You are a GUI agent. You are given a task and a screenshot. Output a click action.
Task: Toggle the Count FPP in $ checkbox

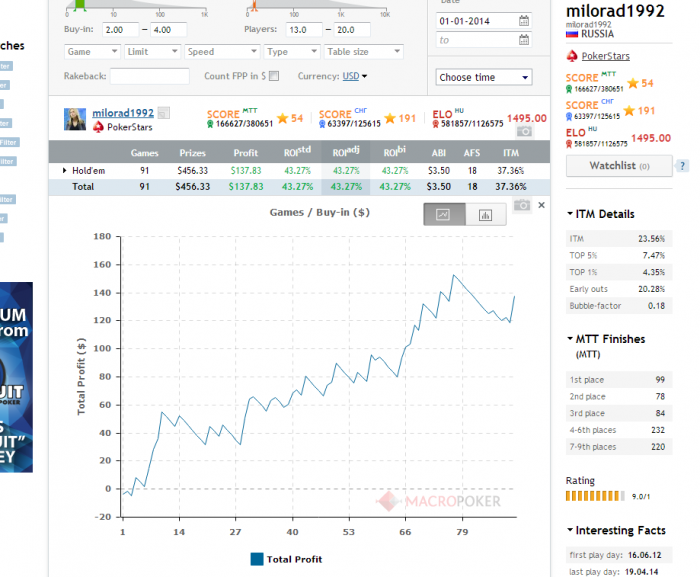tap(274, 76)
